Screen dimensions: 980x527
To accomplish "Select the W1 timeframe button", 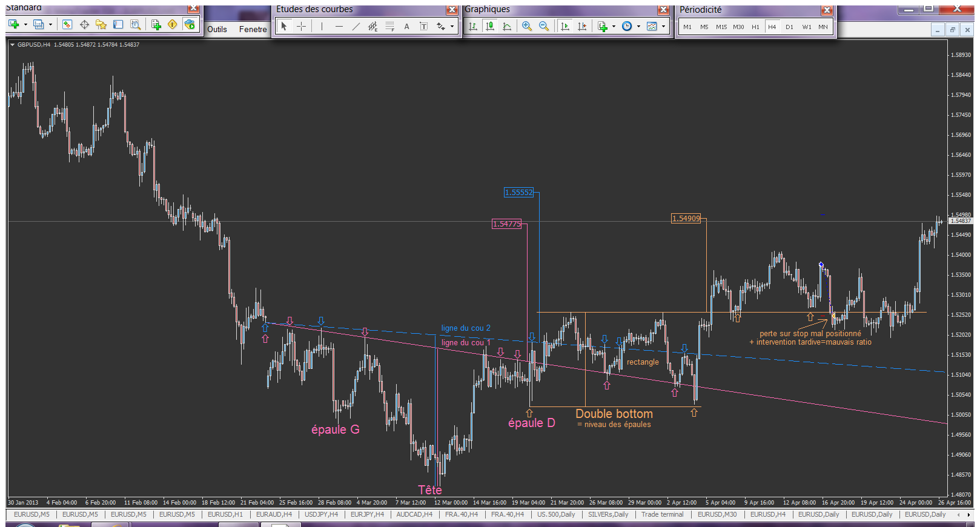I will 807,27.
